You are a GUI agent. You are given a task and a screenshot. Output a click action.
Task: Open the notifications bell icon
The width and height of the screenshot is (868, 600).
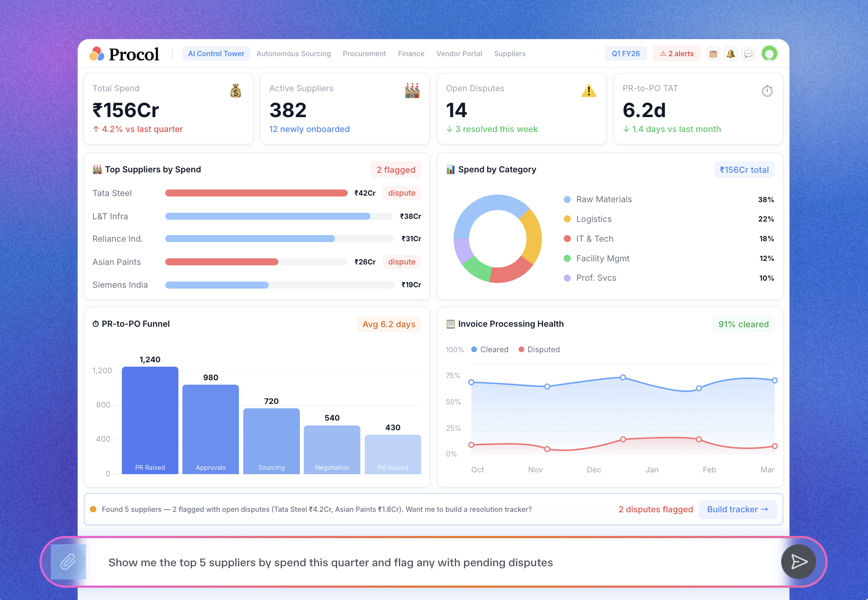pos(731,54)
